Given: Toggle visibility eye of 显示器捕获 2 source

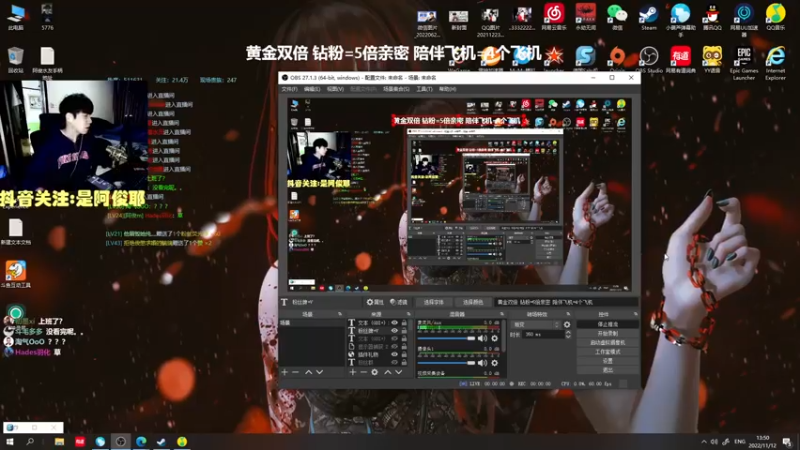Looking at the screenshot, I should (x=394, y=346).
